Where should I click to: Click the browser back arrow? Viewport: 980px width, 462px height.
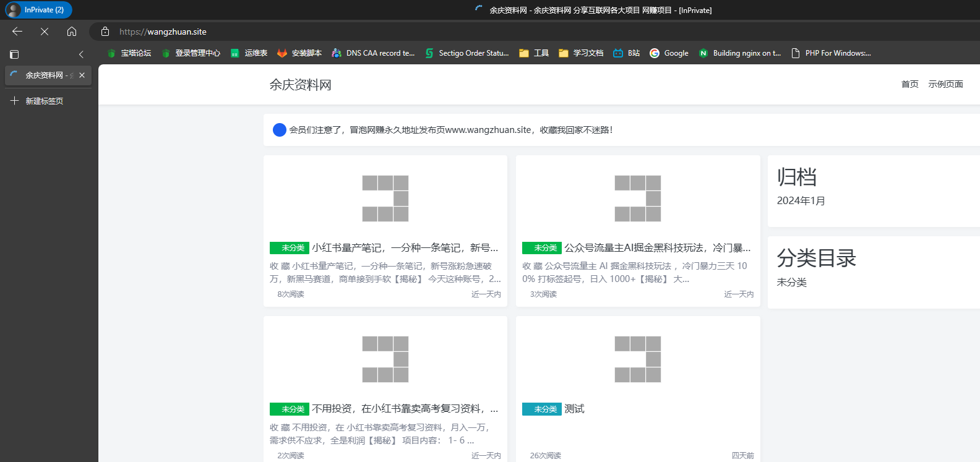click(17, 32)
